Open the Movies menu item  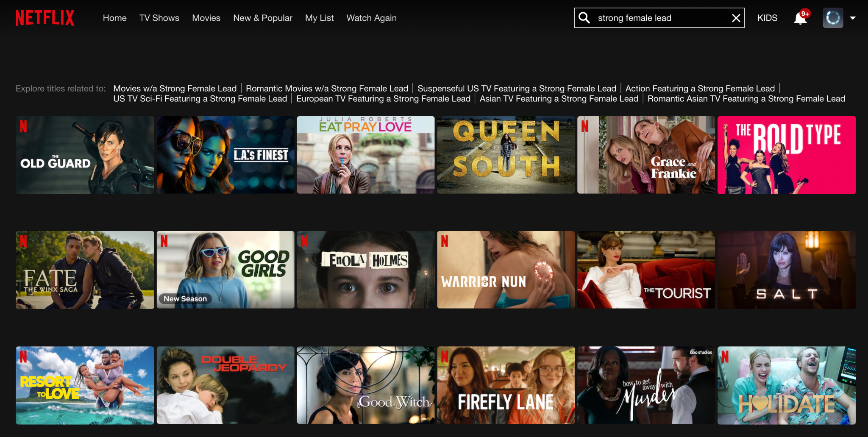206,18
